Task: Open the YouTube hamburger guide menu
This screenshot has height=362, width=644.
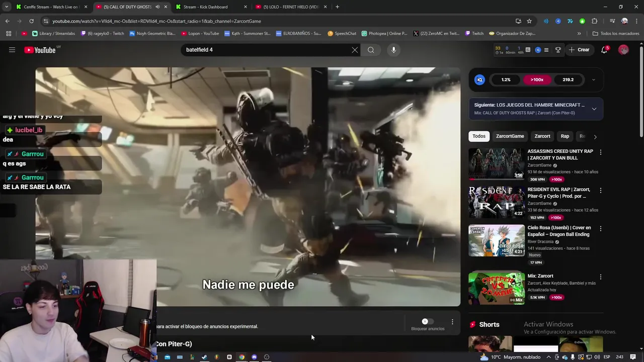Action: coord(12,50)
